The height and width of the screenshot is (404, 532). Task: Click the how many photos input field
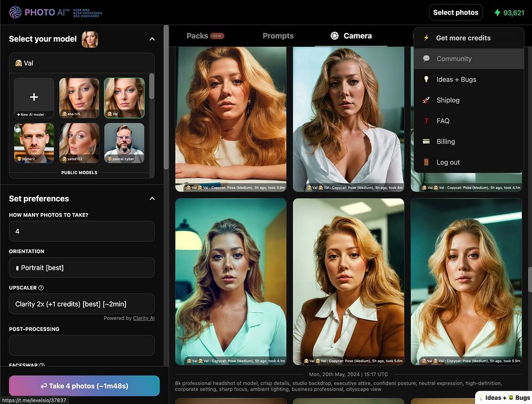click(x=82, y=231)
